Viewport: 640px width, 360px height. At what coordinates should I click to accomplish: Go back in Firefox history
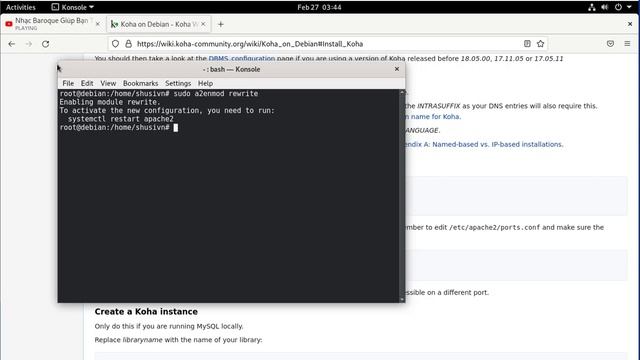tap(11, 44)
